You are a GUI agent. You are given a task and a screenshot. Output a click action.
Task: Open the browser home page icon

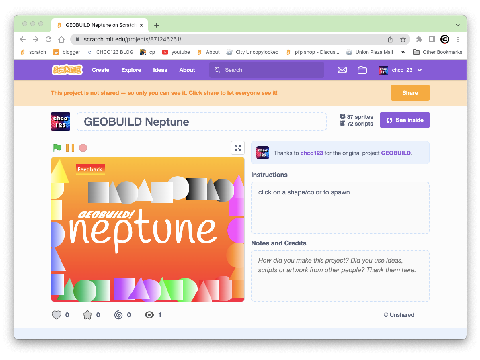[x=61, y=39]
